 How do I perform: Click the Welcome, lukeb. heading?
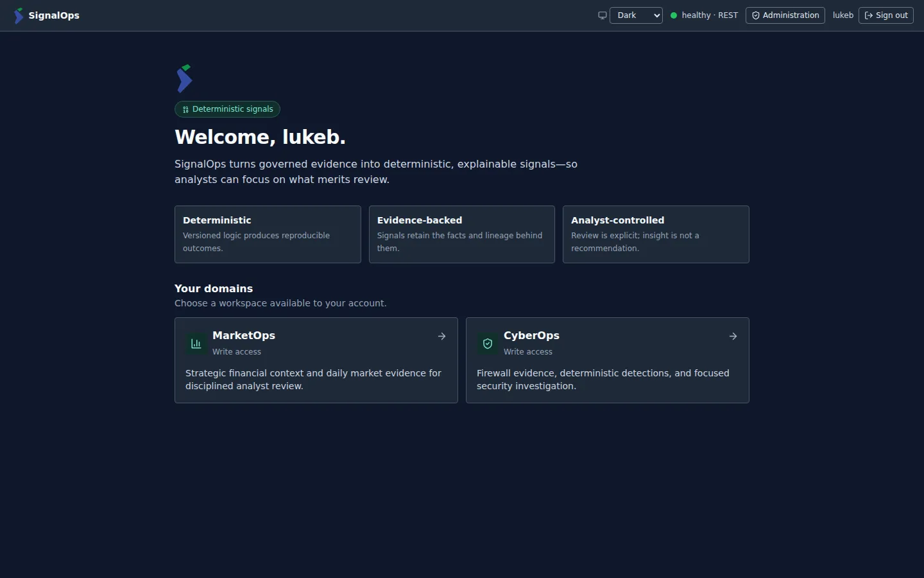pyautogui.click(x=260, y=137)
